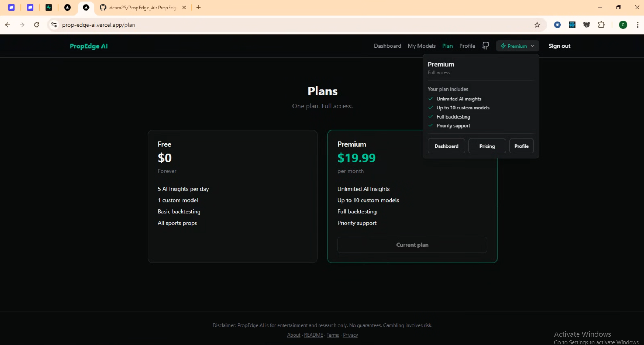Collapse the Premium plan dropdown

click(x=518, y=46)
